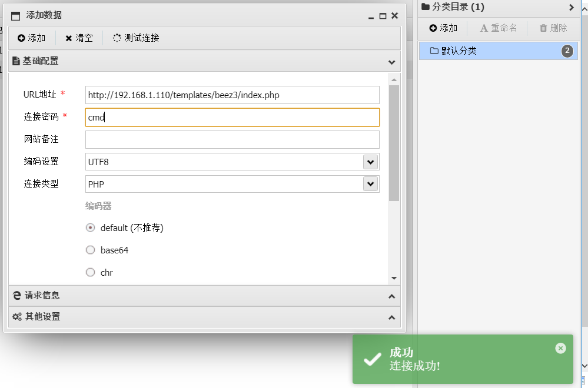Viewport: 588px width, 388px height.
Task: Click the window icon beside 添加数据 title
Action: 15,16
